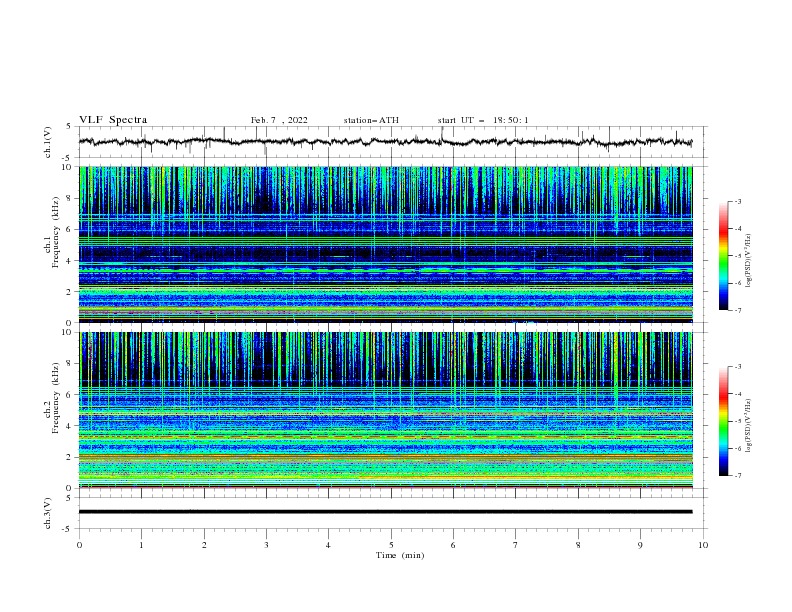Click the "6" tick on the time axis
Screen dimensions: 792x612
pos(453,545)
